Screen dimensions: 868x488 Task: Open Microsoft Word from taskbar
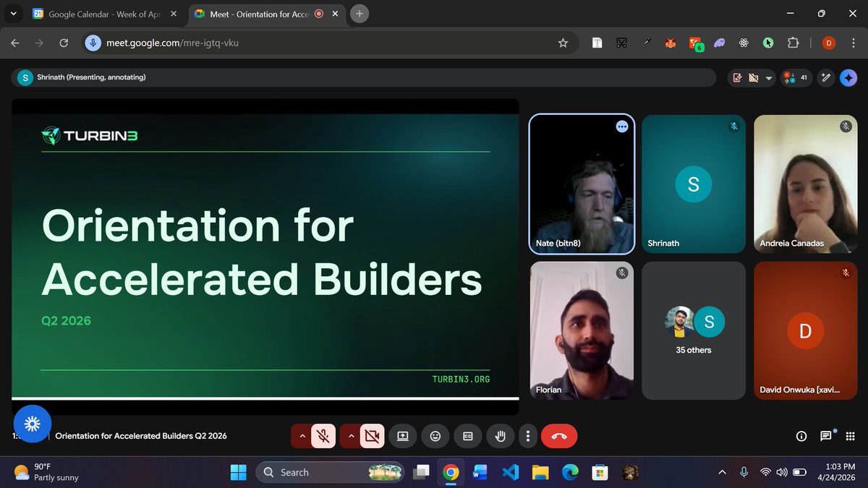tap(480, 472)
